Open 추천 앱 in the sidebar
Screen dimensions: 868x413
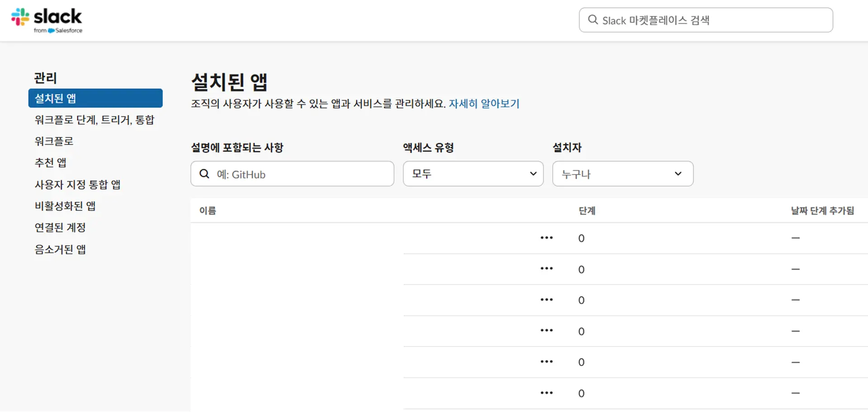51,163
